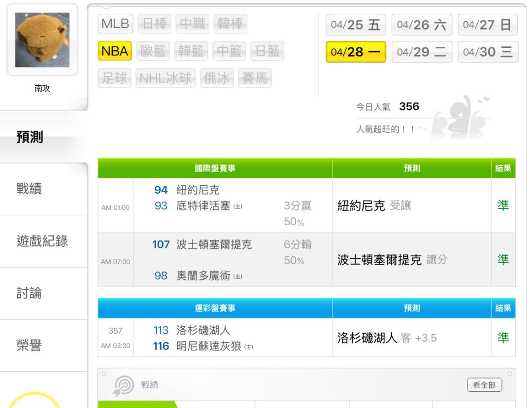
Task: Click the 國際盤賽事 table header
Action: [x=215, y=168]
